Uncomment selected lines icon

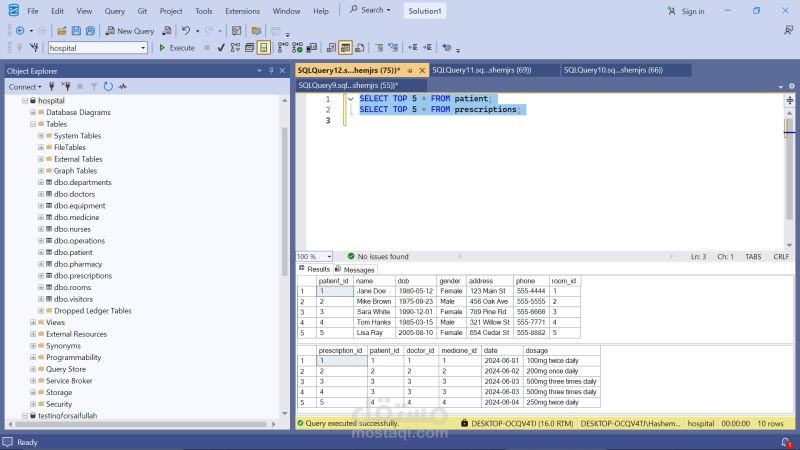coord(393,48)
